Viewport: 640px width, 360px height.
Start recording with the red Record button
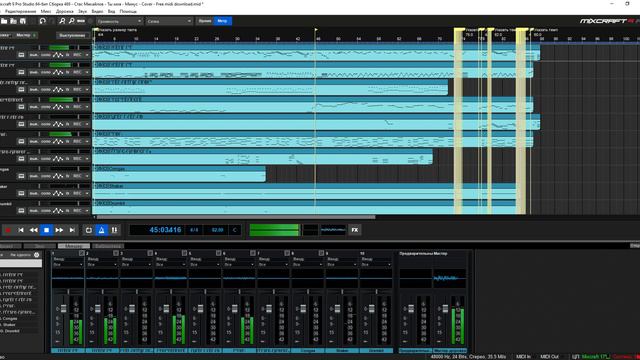click(x=8, y=230)
